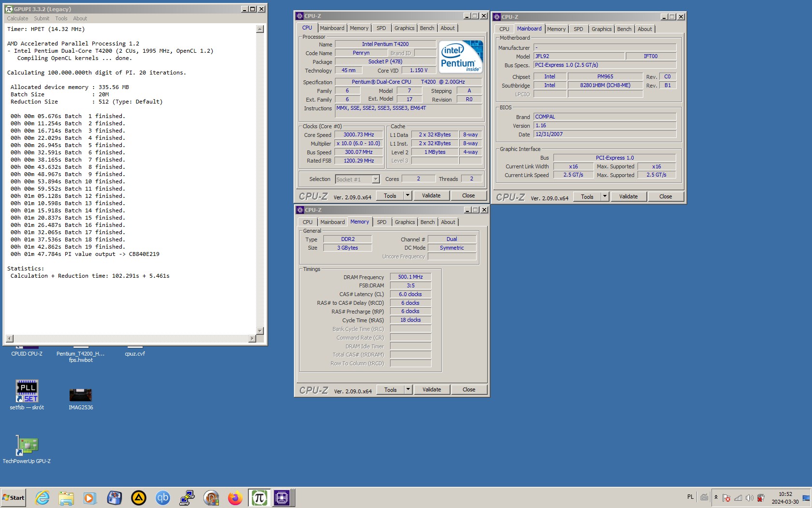Select Pentium_T4200 hwbot file on desktop
812x508 pixels.
tap(81, 355)
